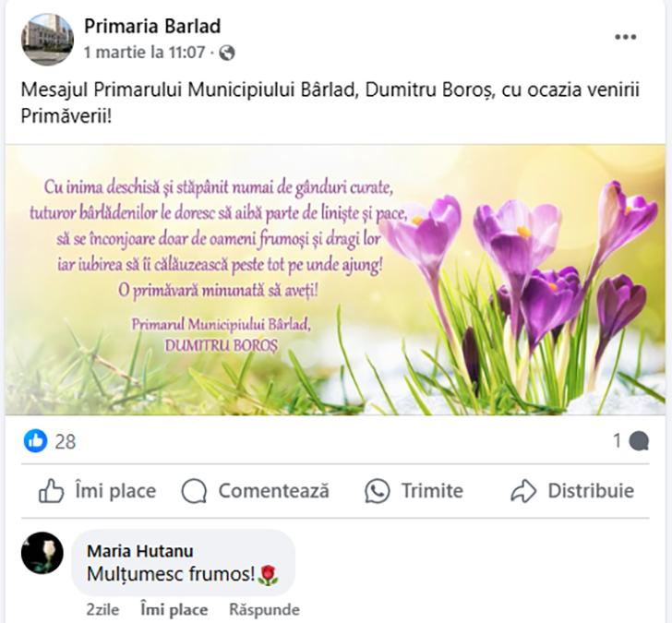The height and width of the screenshot is (623, 672).
Task: Click the Distribuie button label
Action: (x=591, y=491)
